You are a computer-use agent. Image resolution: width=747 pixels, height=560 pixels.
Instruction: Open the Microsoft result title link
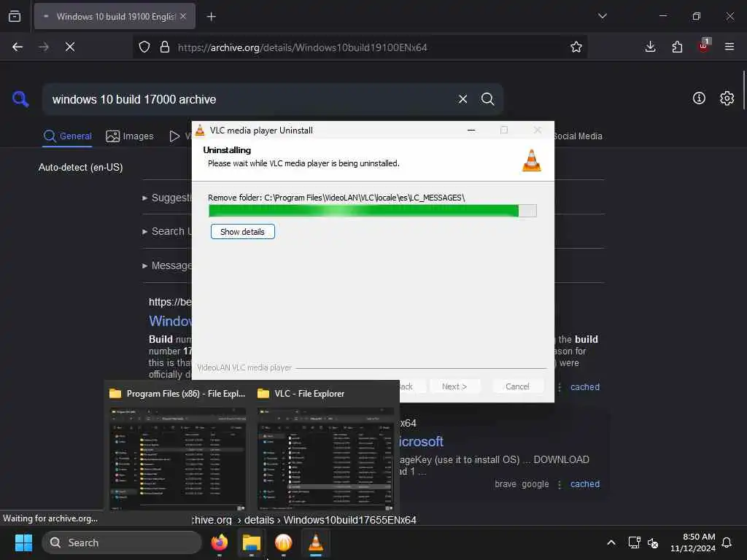point(421,441)
